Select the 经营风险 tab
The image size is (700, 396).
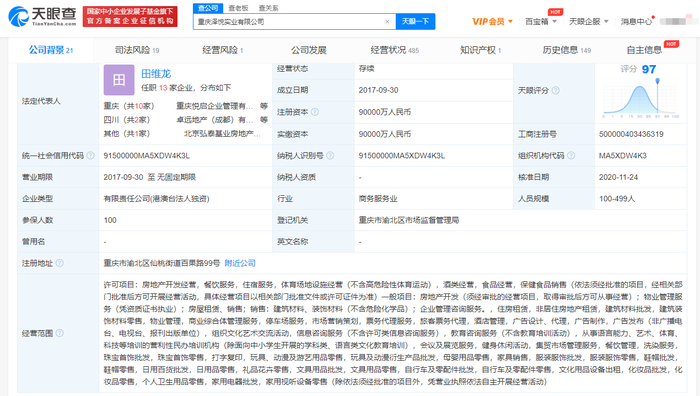click(x=222, y=50)
